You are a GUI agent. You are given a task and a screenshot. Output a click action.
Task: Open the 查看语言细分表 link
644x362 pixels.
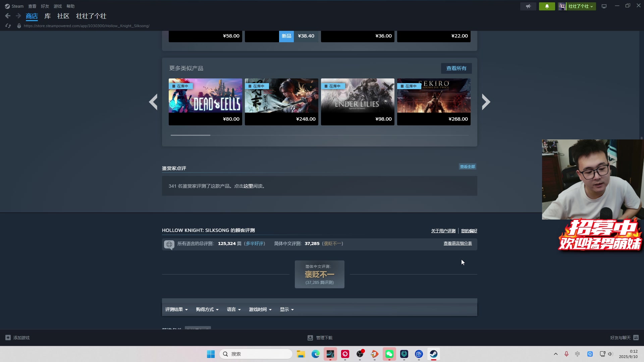coord(458,243)
